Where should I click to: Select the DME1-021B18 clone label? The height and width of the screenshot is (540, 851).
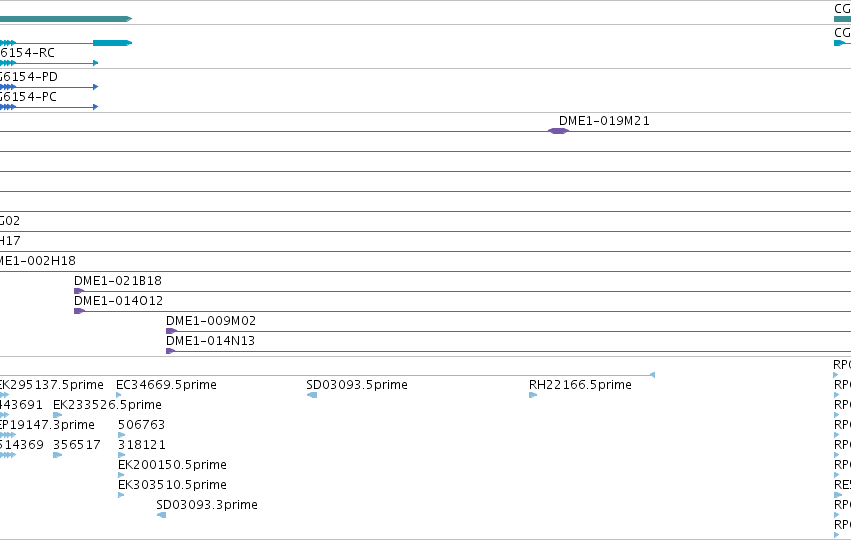(x=118, y=281)
